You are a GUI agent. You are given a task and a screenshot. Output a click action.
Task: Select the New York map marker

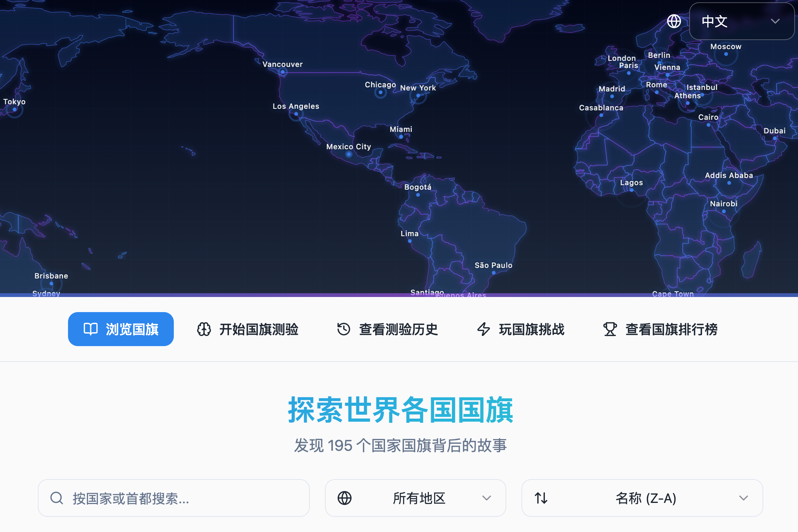[x=418, y=96]
